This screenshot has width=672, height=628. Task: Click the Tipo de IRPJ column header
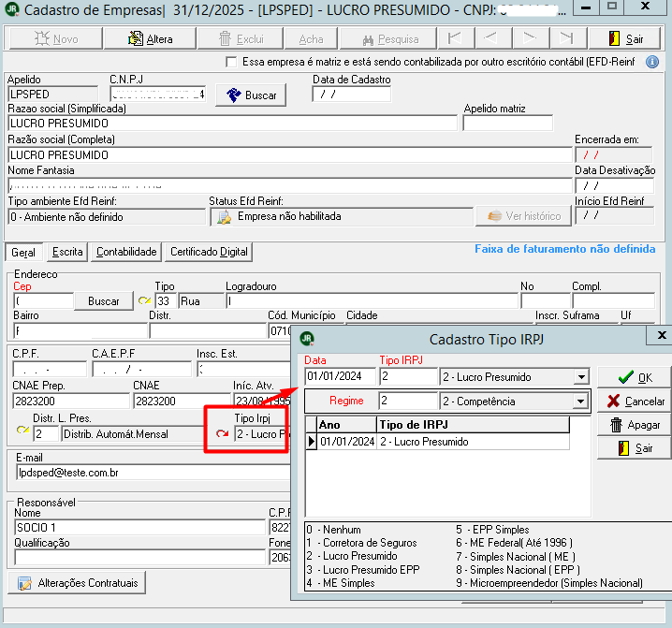[474, 425]
